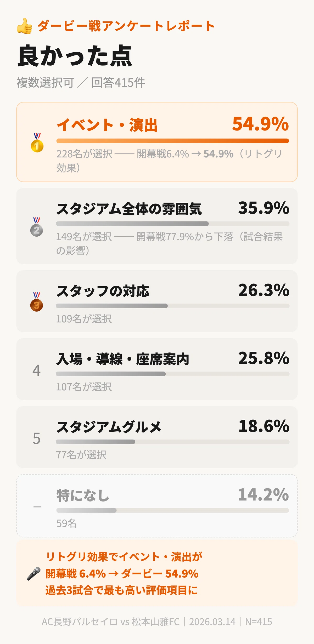Click the microphone icon in summary box
This screenshot has width=314, height=644.
click(x=34, y=574)
